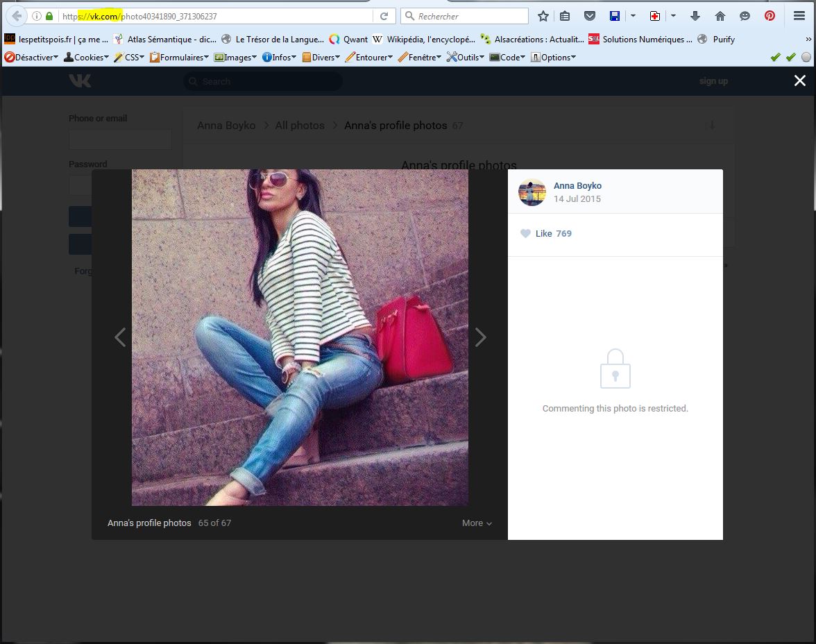Go to next photo with right arrow
Image resolution: width=816 pixels, height=644 pixels.
tap(480, 337)
